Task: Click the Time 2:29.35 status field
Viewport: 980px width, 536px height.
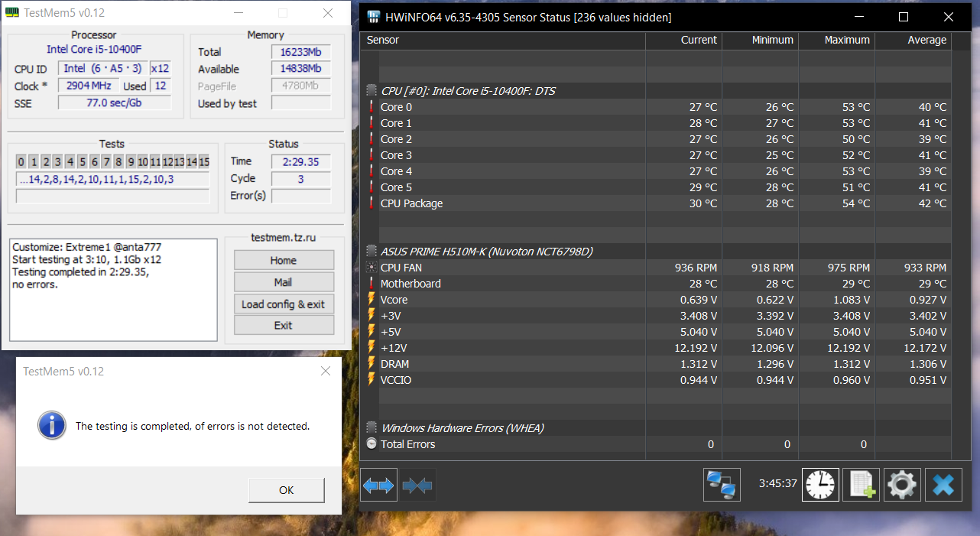Action: tap(301, 161)
